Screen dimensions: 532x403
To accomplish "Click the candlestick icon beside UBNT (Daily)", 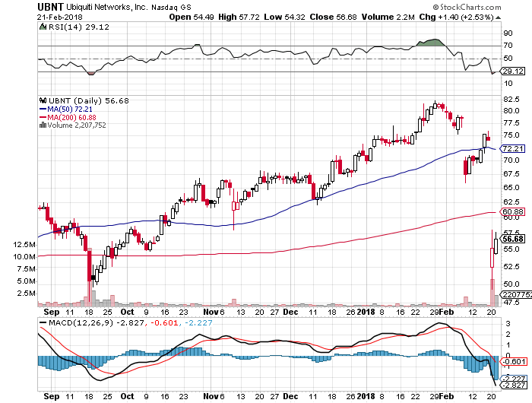I will click(x=43, y=100).
